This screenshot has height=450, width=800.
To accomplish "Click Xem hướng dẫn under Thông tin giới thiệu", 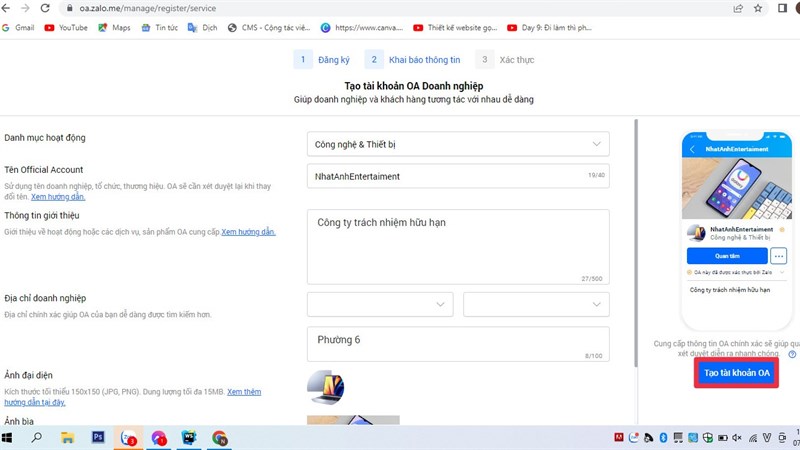I will [248, 232].
